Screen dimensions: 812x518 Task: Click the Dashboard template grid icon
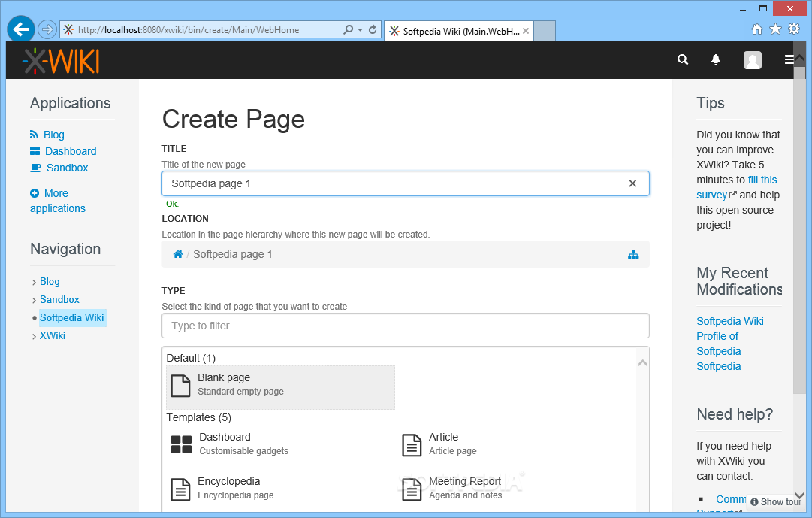[181, 444]
